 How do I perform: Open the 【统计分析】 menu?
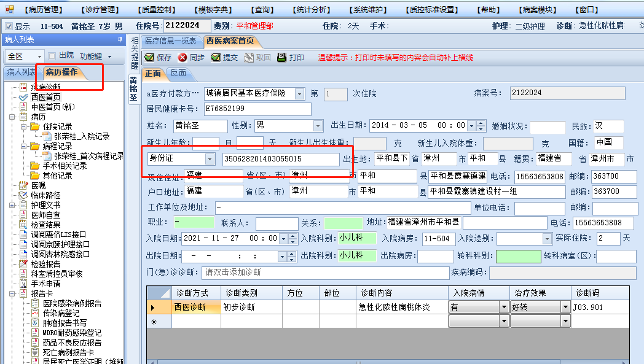(312, 9)
